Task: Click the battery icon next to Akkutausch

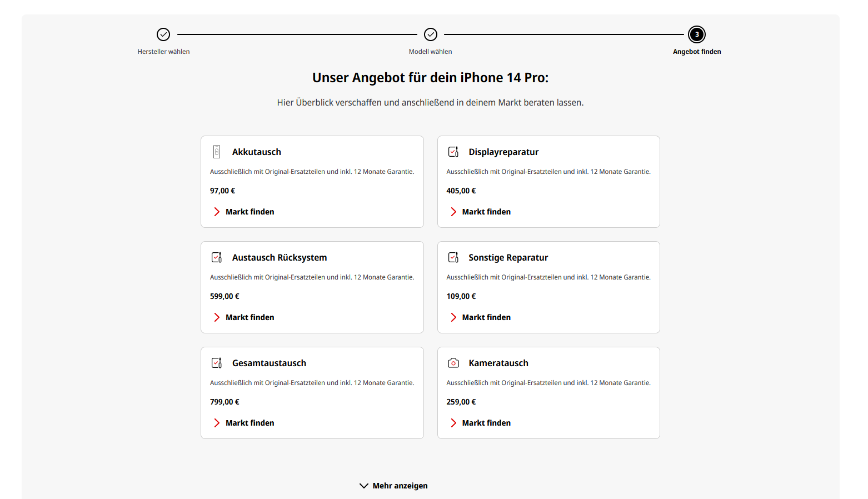Action: tap(217, 152)
